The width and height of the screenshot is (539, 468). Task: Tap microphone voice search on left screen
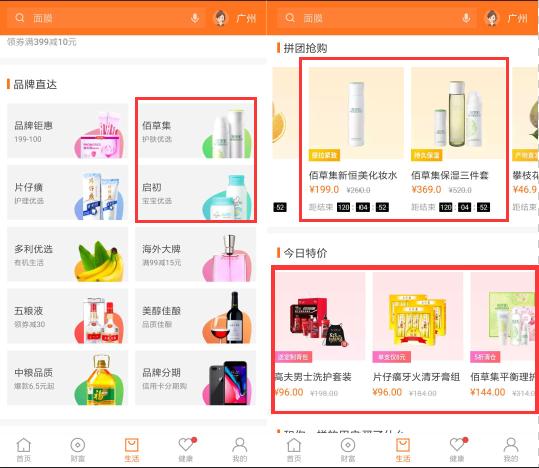pyautogui.click(x=195, y=18)
